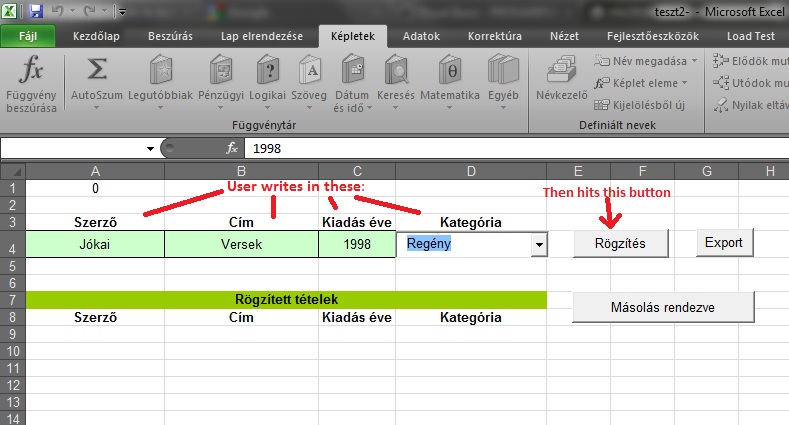Viewport: 789px width, 425px height.
Task: Click the Excel application icon in title bar
Action: click(10, 11)
